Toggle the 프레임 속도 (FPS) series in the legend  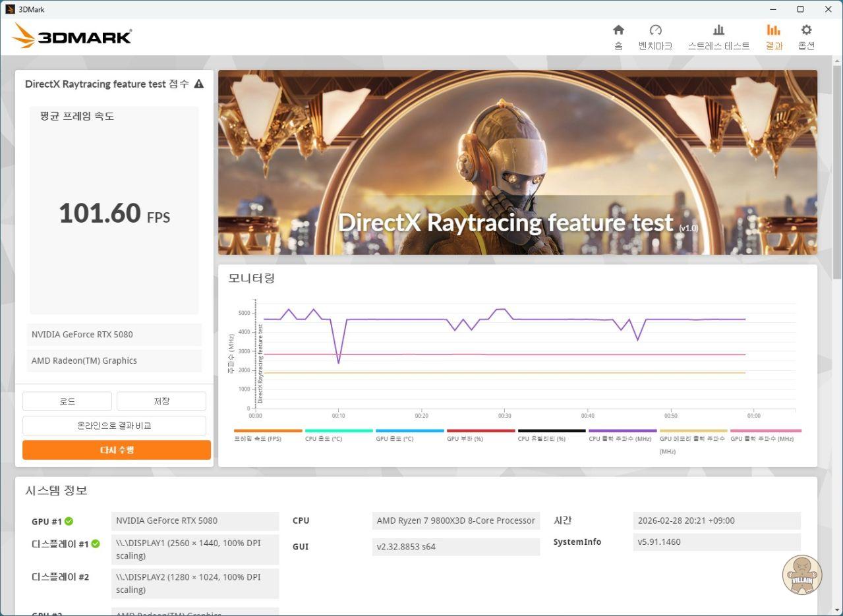pos(258,439)
